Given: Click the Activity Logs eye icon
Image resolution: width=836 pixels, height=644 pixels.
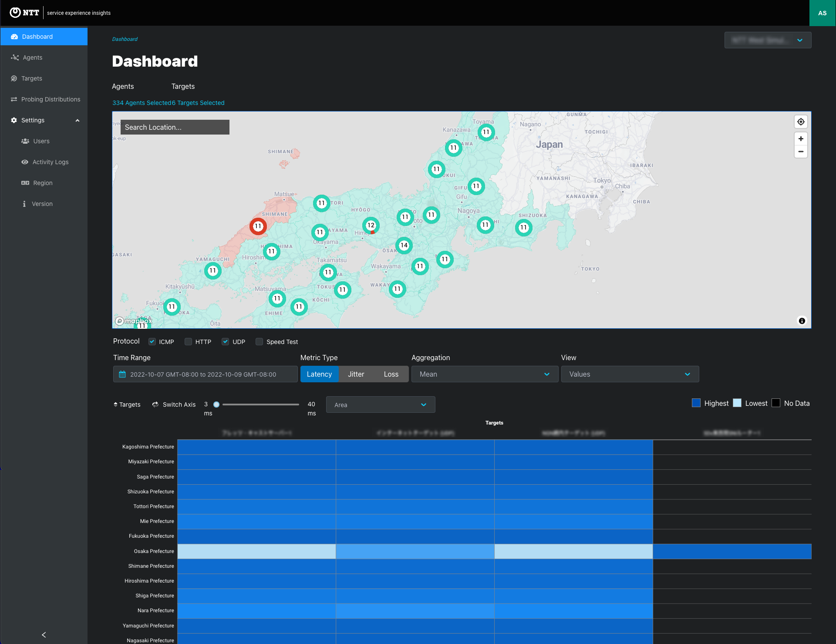Looking at the screenshot, I should point(25,162).
